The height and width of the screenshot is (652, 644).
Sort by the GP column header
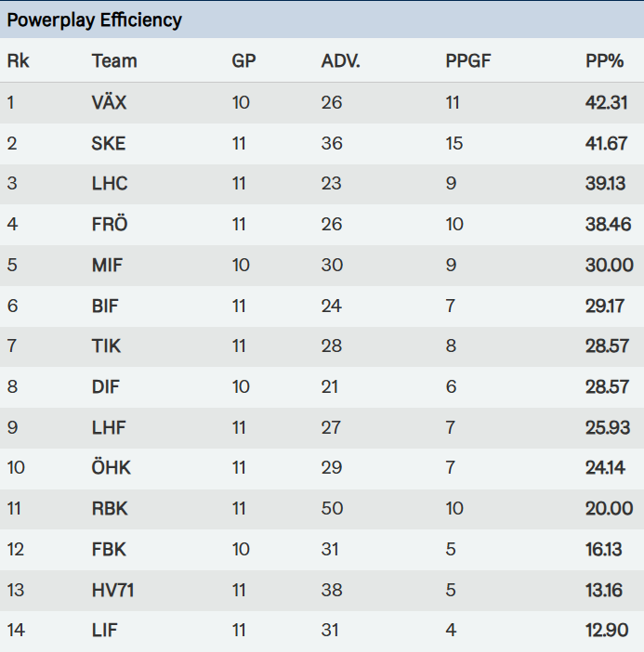243,61
